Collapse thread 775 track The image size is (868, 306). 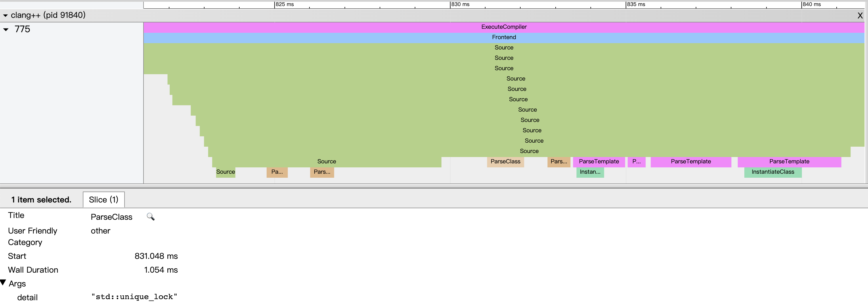(6, 30)
